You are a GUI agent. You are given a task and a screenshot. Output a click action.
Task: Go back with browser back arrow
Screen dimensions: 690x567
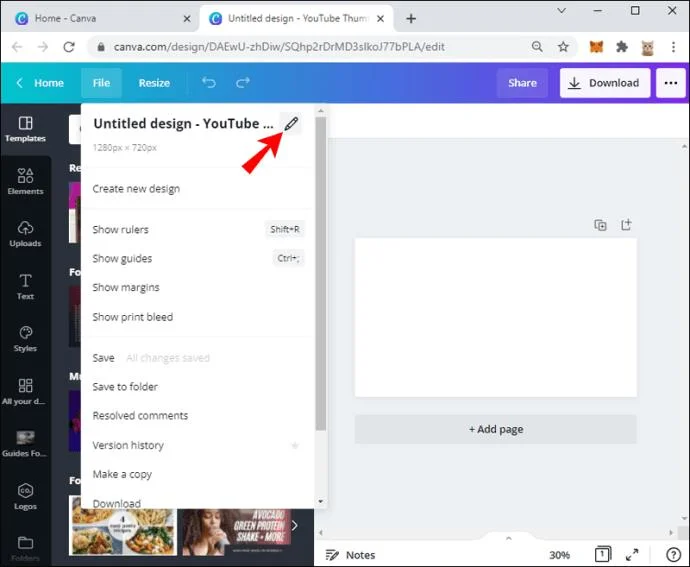pos(17,47)
